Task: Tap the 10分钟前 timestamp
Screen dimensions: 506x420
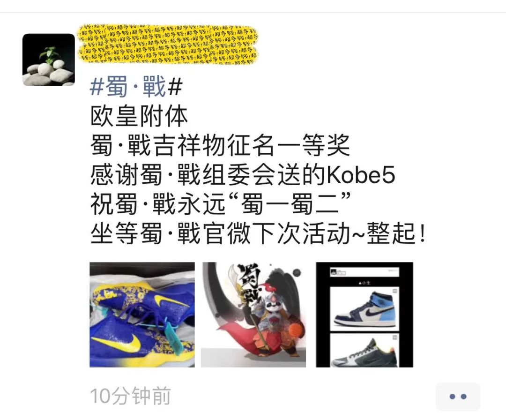Action: tap(130, 396)
